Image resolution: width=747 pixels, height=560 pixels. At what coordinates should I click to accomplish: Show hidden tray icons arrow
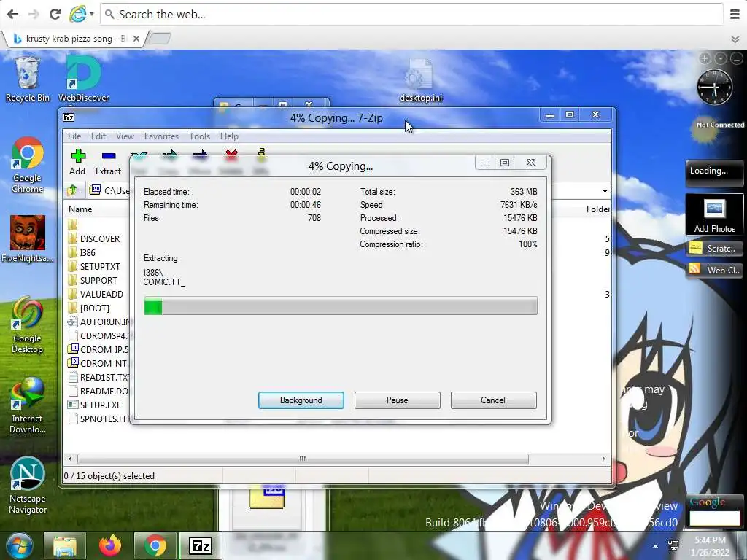click(656, 546)
